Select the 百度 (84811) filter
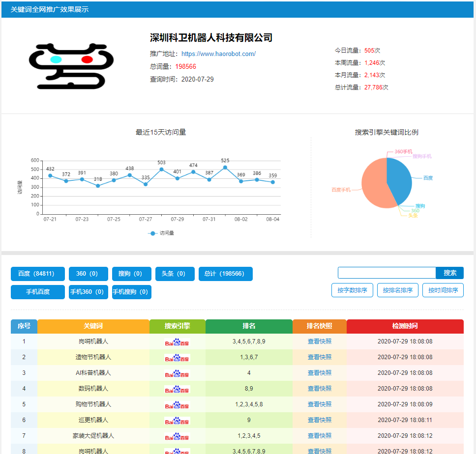The width and height of the screenshot is (476, 454). [x=37, y=274]
